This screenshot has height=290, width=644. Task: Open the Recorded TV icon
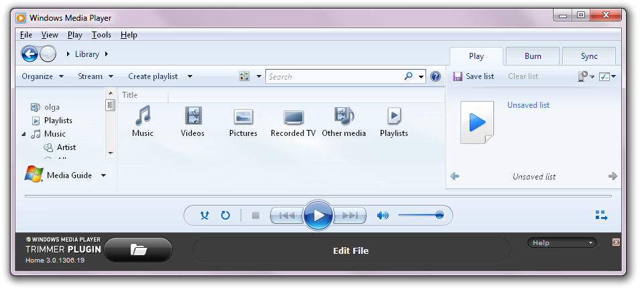pos(294,117)
